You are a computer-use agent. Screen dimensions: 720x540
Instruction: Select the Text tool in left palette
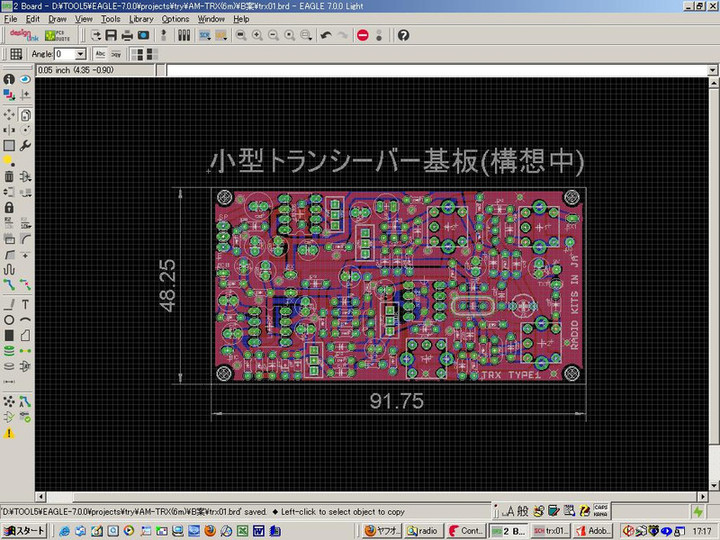[x=25, y=303]
